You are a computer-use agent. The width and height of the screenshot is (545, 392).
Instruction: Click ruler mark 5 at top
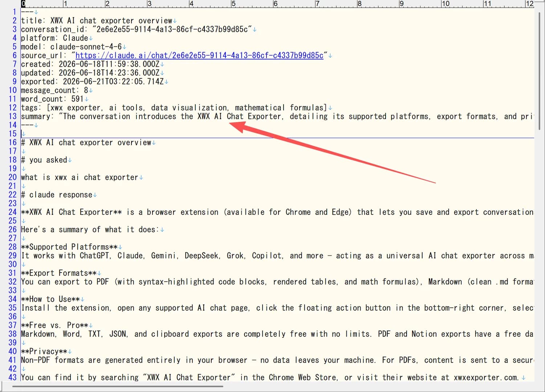click(x=233, y=4)
